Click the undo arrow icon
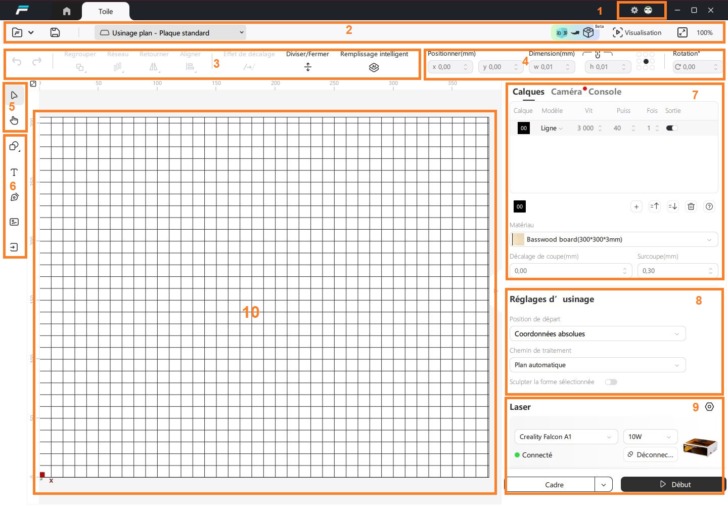Viewport: 728px width, 506px height. coord(17,61)
